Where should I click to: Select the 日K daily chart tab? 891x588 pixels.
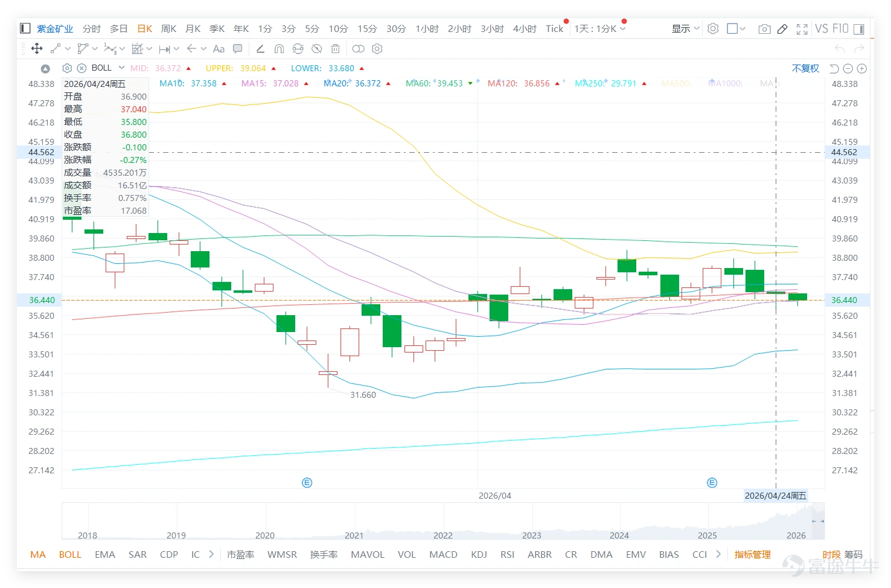click(x=145, y=28)
